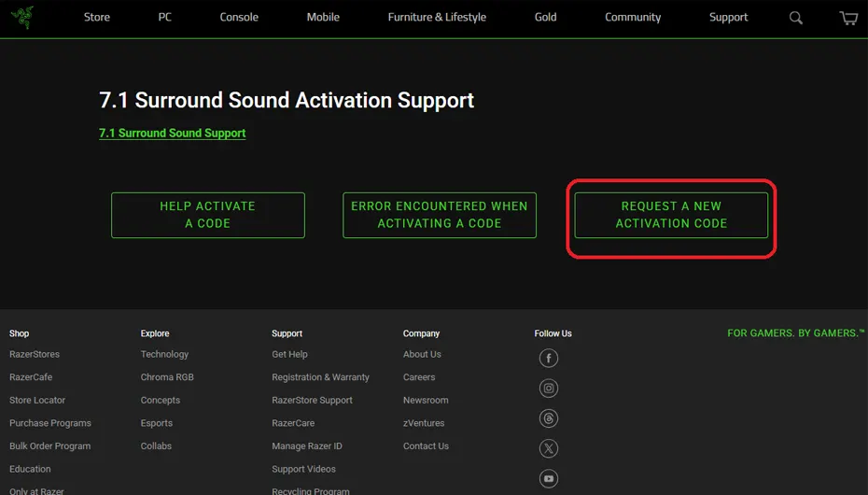This screenshot has height=495, width=868.
Task: Open Bulk Order Program link
Action: (x=49, y=446)
